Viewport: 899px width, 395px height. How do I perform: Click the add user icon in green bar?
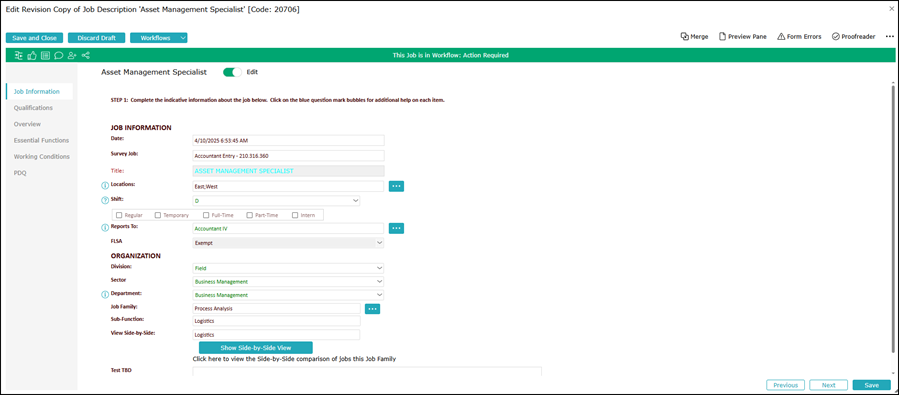point(72,56)
